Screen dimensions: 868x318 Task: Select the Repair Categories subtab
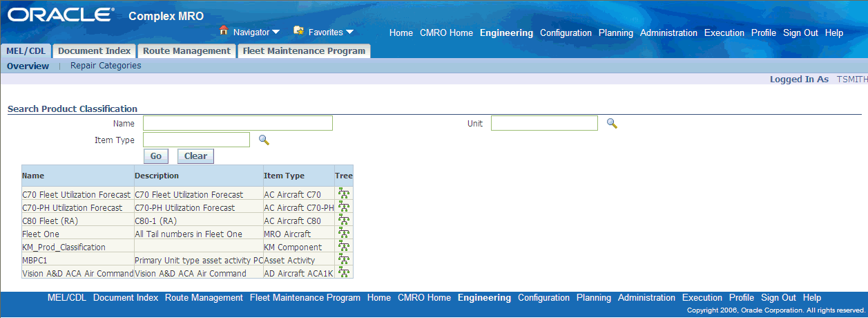click(106, 66)
